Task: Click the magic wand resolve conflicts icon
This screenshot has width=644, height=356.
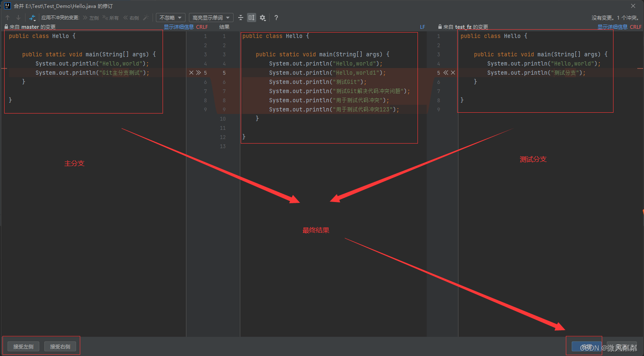Action: (x=146, y=18)
